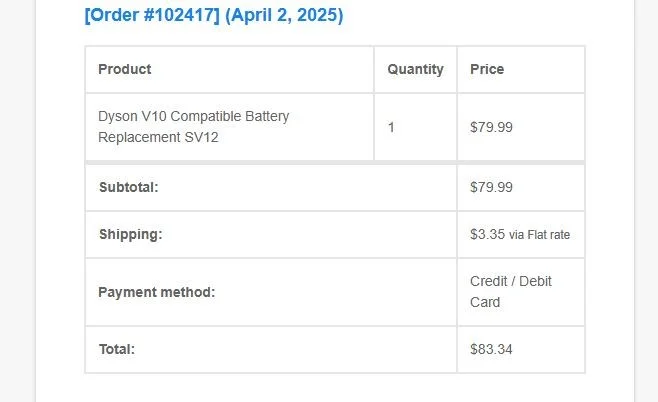
Task: Select the Product column header
Action: click(125, 69)
